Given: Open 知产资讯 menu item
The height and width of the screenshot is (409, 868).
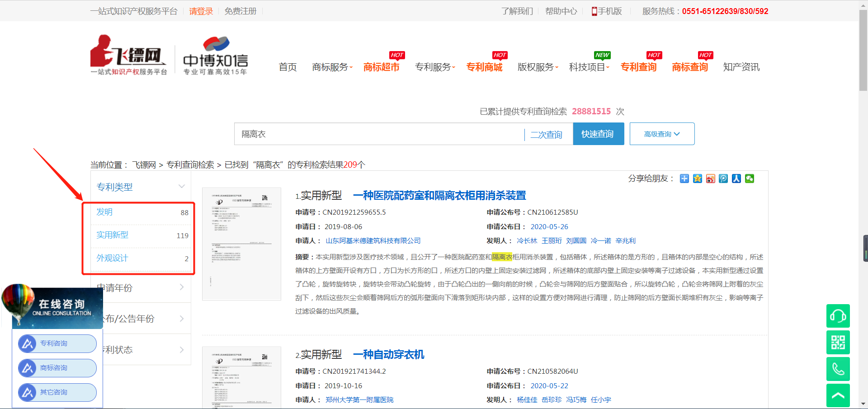Looking at the screenshot, I should pyautogui.click(x=741, y=67).
